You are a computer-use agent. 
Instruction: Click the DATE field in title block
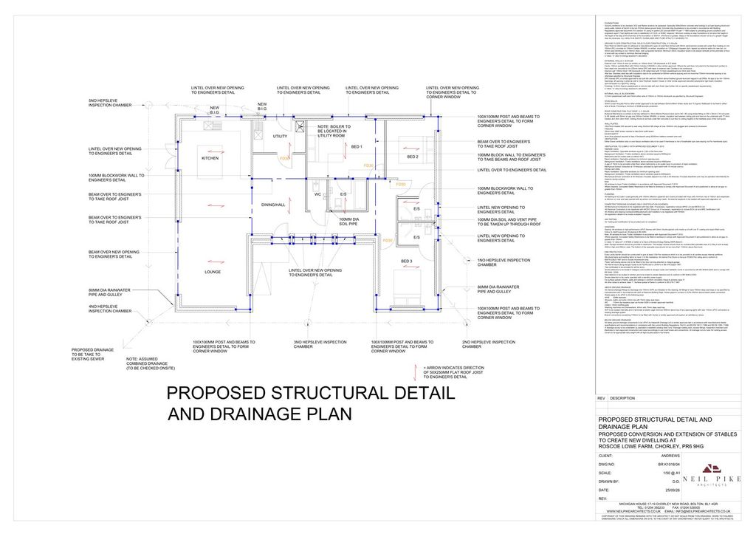coord(639,490)
